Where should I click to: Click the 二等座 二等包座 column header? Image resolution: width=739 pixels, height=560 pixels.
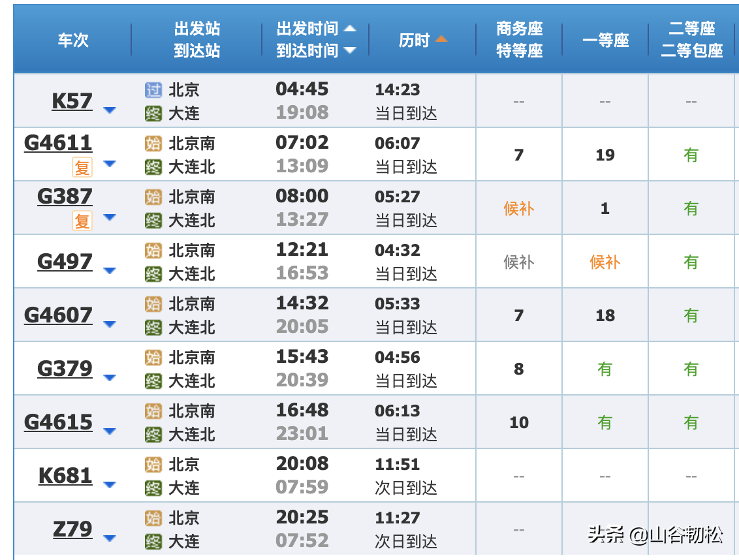[x=692, y=40]
